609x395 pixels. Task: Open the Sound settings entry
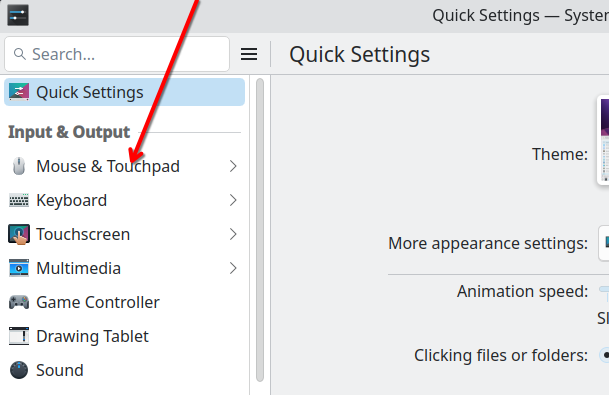(x=124, y=370)
